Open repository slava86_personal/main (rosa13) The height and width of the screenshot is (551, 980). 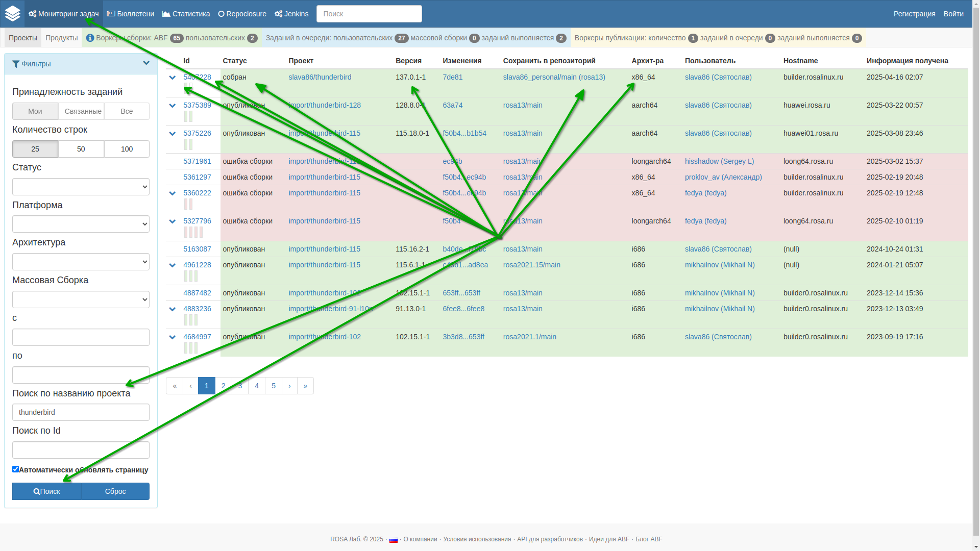pyautogui.click(x=554, y=77)
